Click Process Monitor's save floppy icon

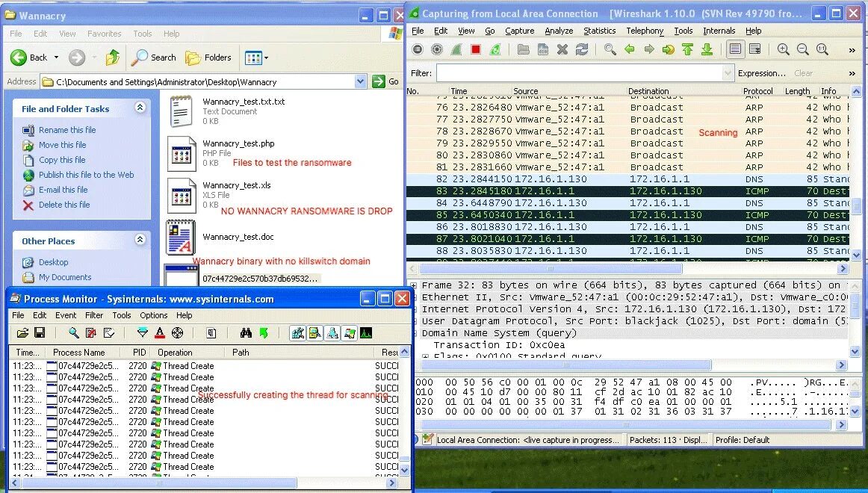click(40, 332)
